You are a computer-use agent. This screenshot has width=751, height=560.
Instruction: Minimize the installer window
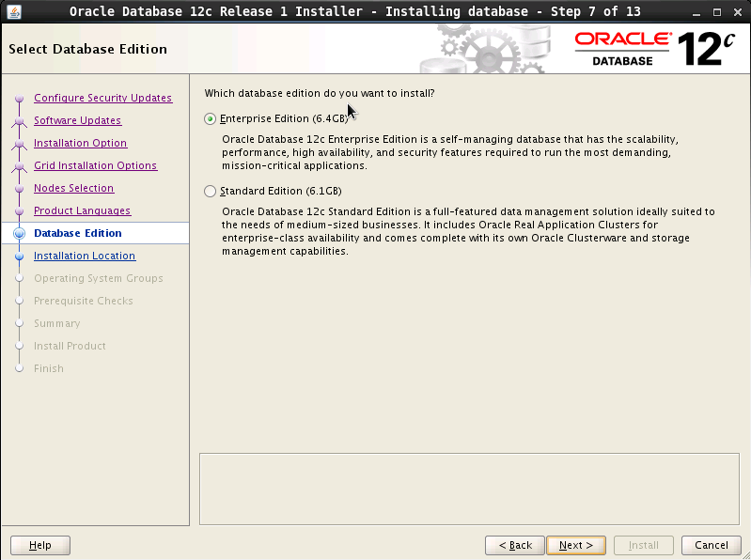tap(695, 11)
